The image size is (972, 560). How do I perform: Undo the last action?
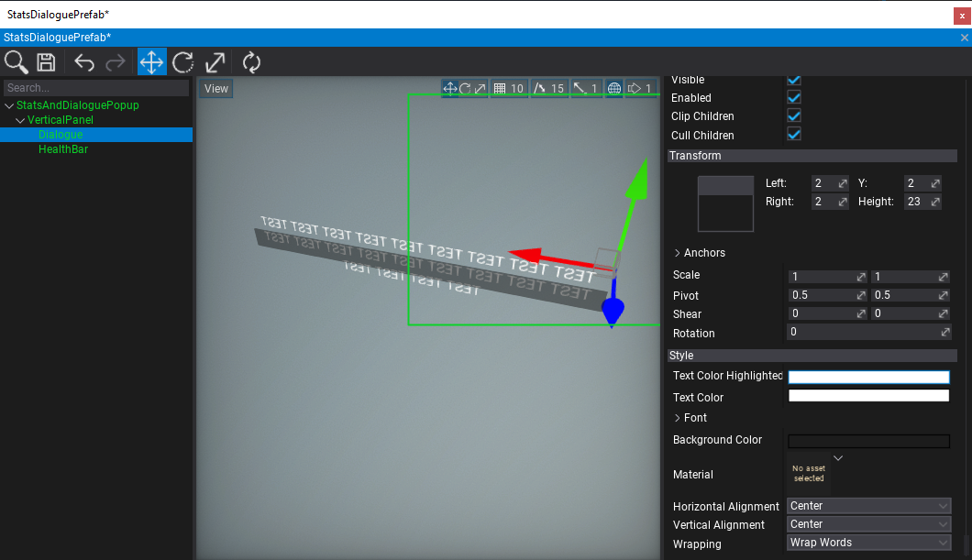click(84, 62)
